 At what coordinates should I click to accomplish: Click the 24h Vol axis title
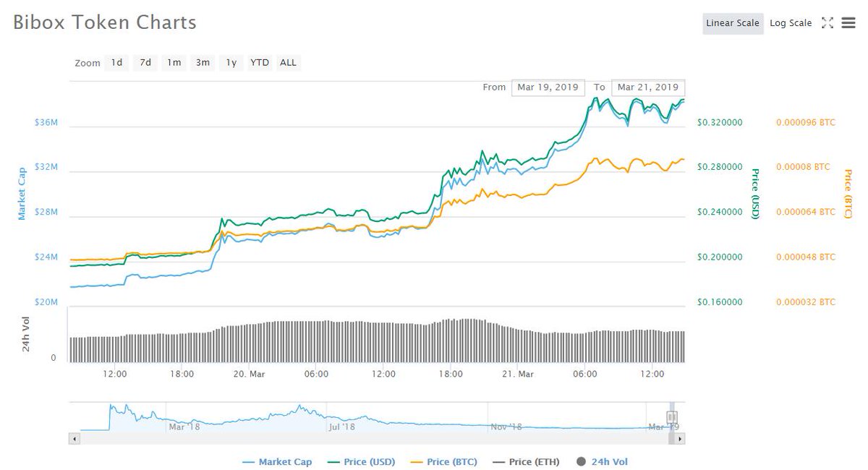tap(25, 335)
